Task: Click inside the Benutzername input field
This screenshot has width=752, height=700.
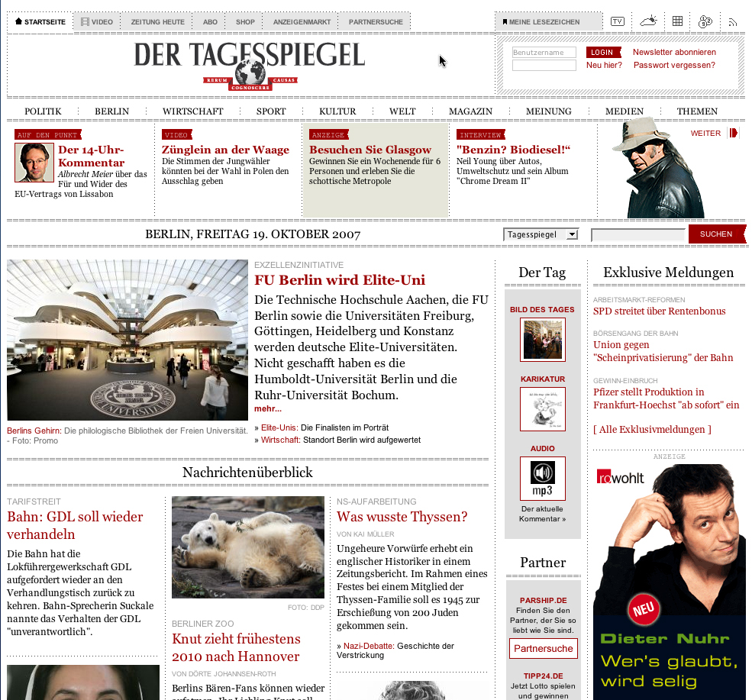Action: pos(544,52)
